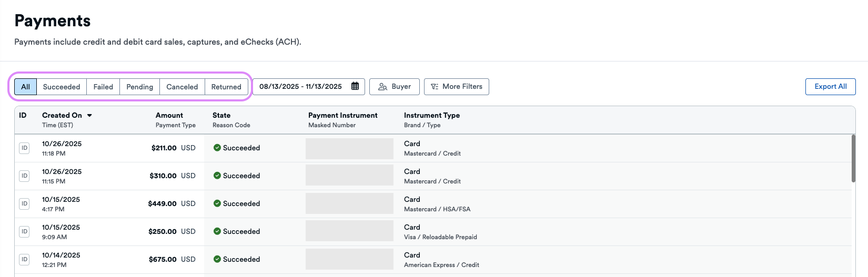868x277 pixels.
Task: Click the table's vertical scrollbar
Action: point(853,159)
